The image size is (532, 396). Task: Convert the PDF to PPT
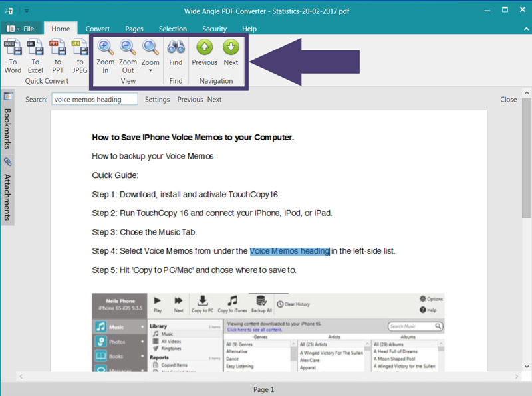pos(58,56)
